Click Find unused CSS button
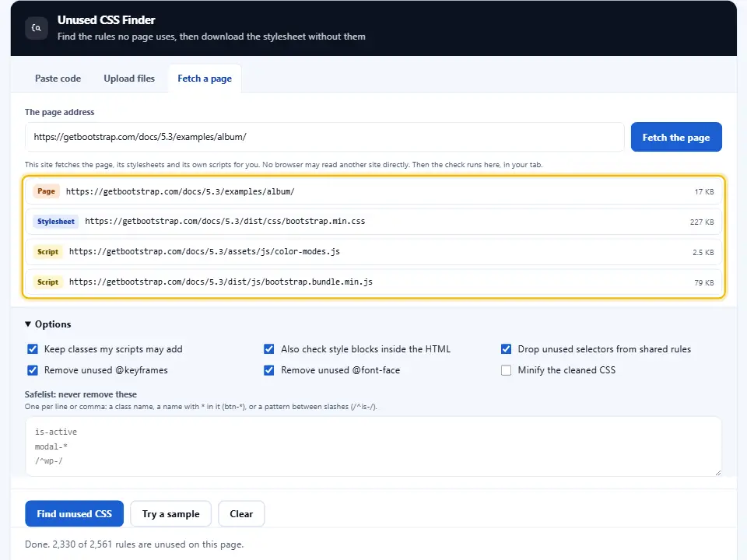The height and width of the screenshot is (560, 747). [x=75, y=514]
